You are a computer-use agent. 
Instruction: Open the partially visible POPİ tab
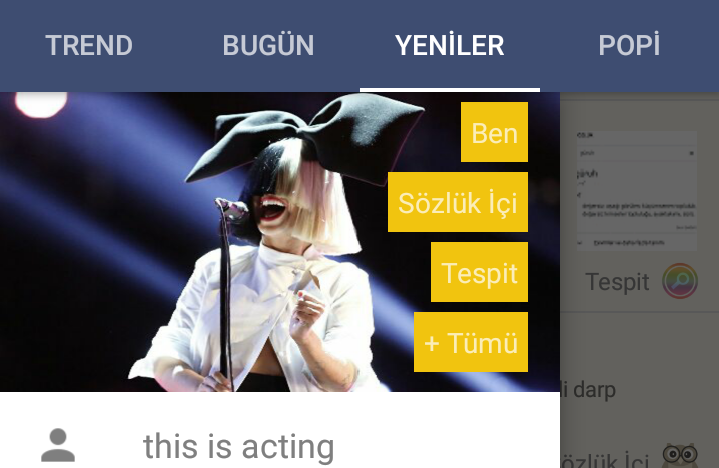click(629, 45)
